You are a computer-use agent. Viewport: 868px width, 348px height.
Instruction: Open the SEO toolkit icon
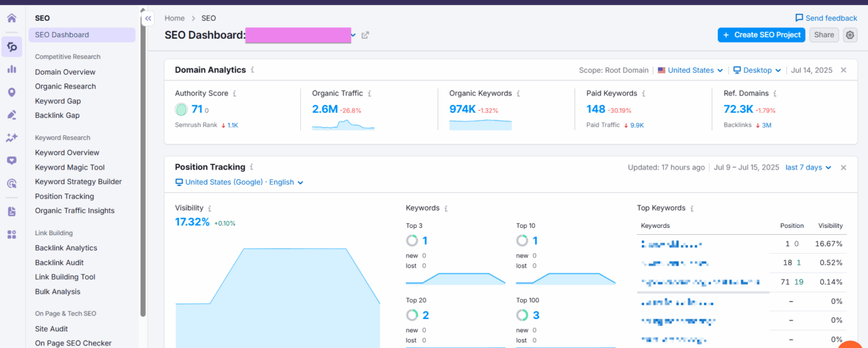pos(11,47)
